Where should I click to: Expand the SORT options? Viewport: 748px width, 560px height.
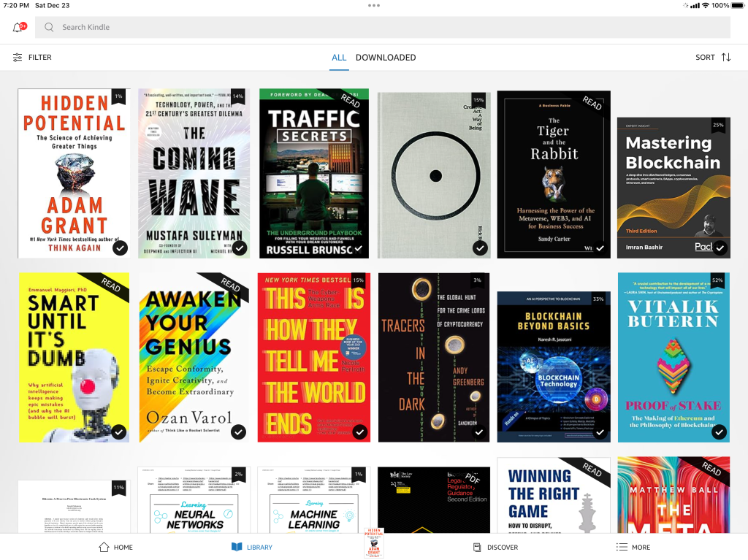click(x=705, y=57)
